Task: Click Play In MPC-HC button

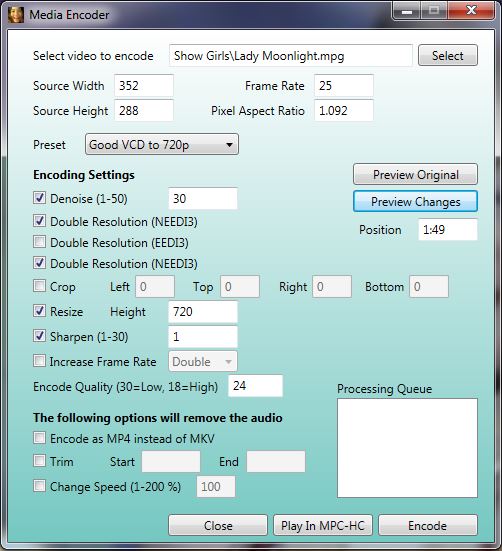Action: [x=323, y=525]
